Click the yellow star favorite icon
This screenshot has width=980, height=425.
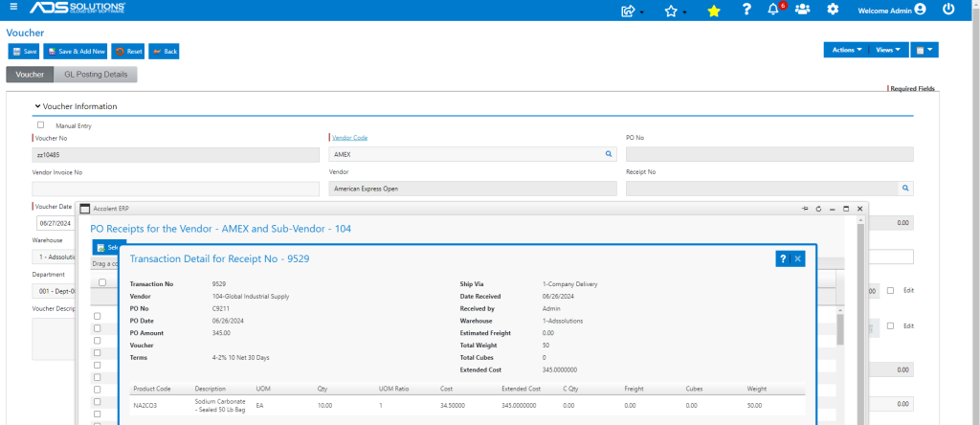(x=714, y=11)
